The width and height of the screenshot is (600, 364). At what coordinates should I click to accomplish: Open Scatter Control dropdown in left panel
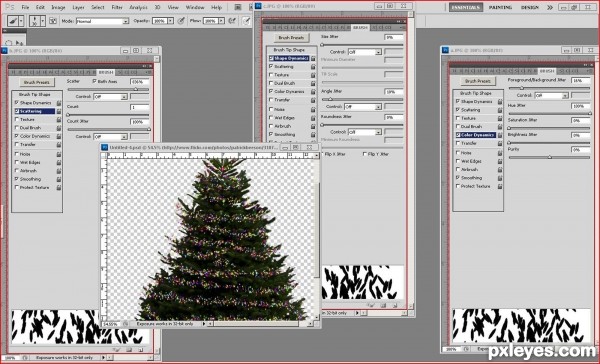pos(111,97)
